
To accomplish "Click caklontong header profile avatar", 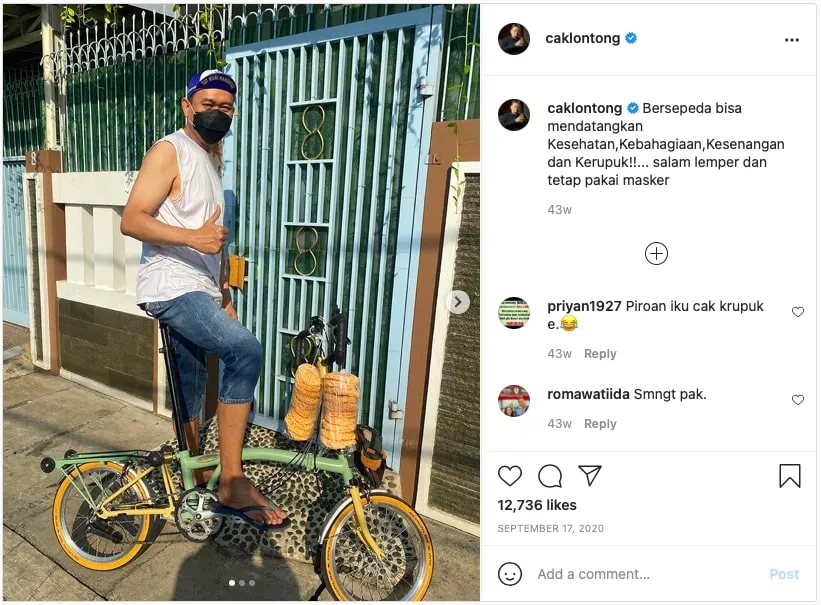I will (514, 39).
